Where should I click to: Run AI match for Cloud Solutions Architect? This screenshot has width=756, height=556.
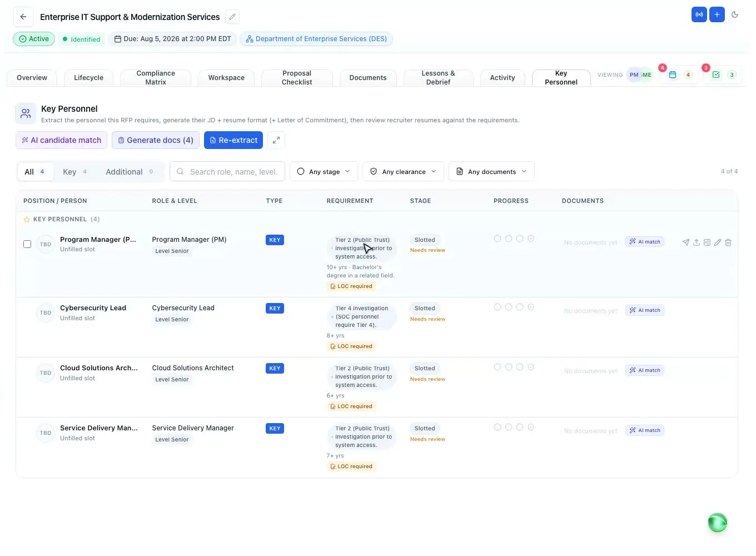(645, 370)
